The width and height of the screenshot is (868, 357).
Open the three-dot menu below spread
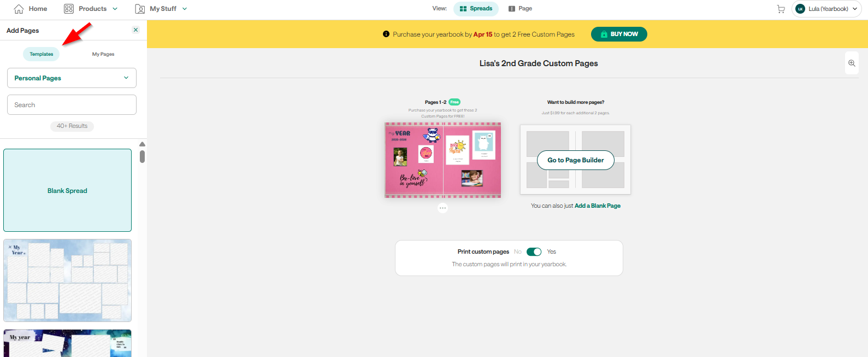click(x=442, y=208)
